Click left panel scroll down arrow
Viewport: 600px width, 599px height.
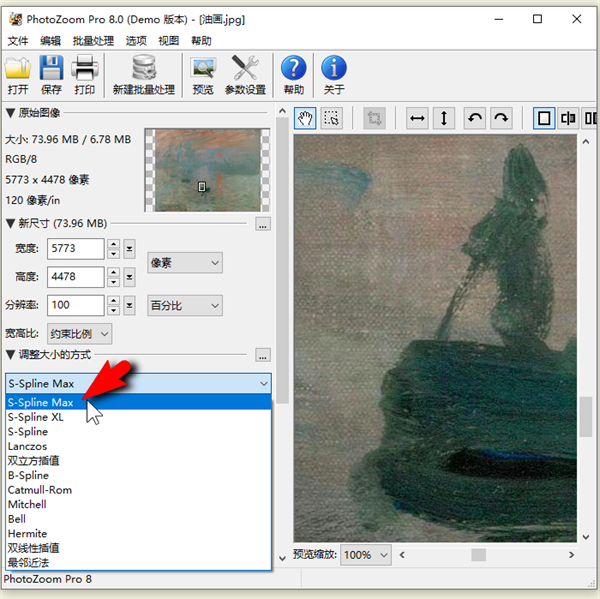pyautogui.click(x=282, y=558)
